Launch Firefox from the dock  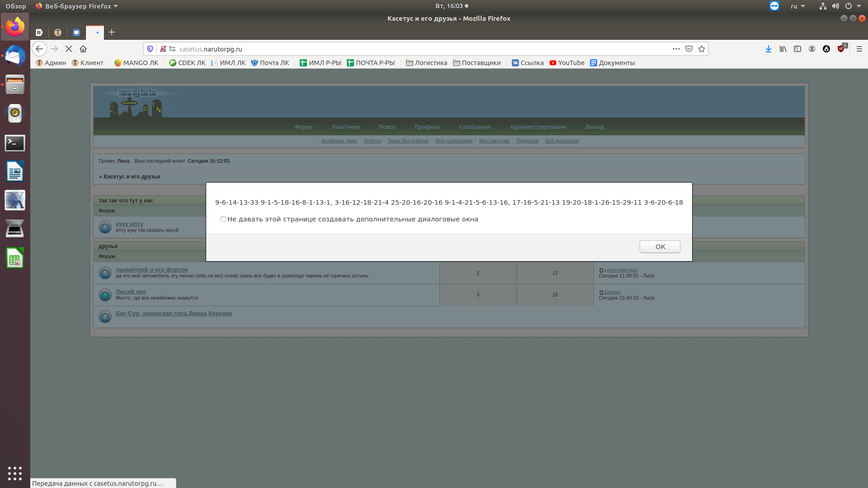(x=15, y=27)
